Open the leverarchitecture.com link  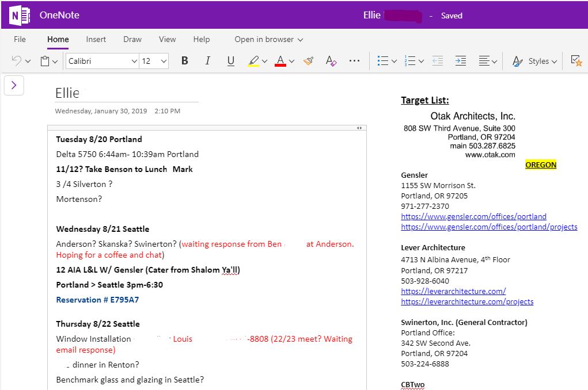click(453, 291)
